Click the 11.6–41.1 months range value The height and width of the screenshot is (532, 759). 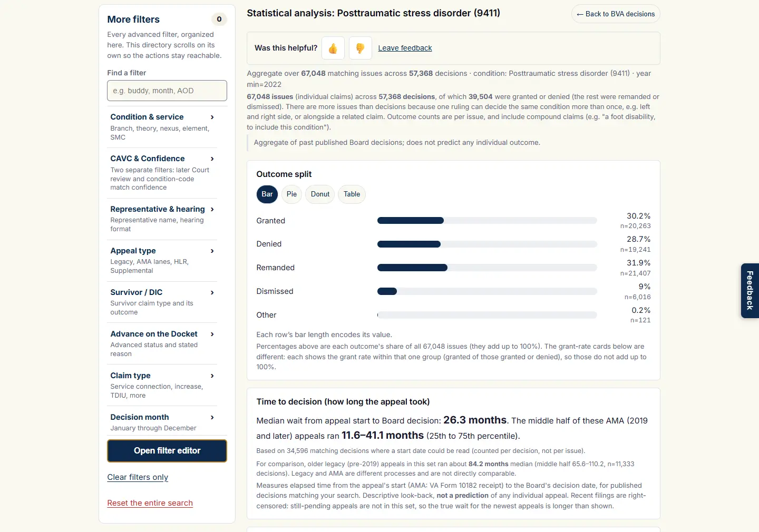pos(383,435)
